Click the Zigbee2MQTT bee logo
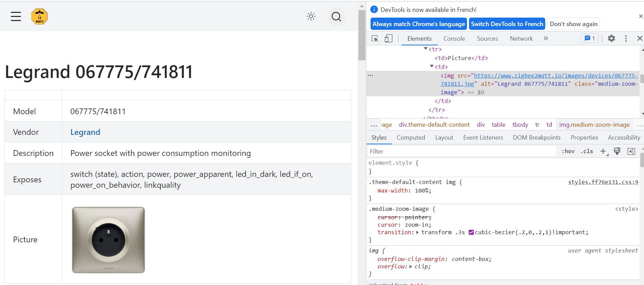 pyautogui.click(x=39, y=16)
